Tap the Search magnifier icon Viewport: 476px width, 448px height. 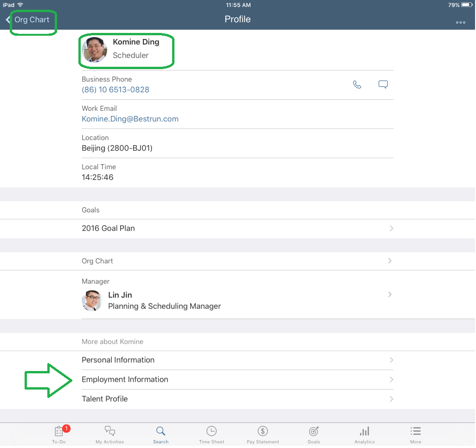point(161,431)
